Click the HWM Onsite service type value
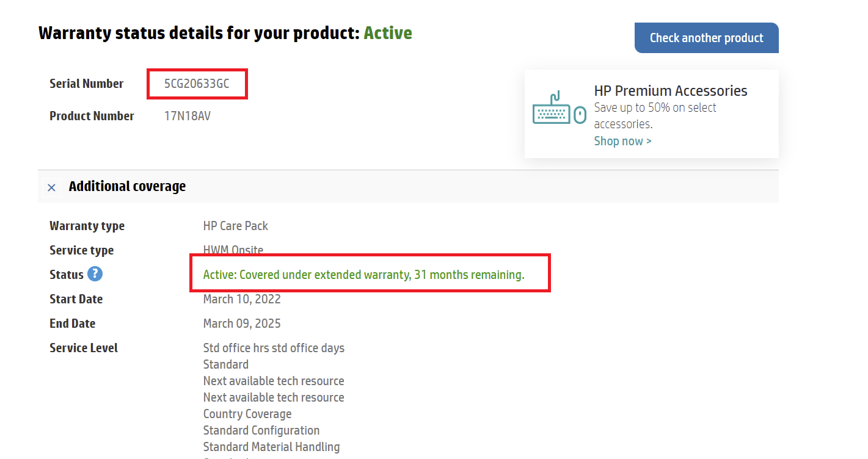Screen dimensions: 868x459 click(233, 250)
